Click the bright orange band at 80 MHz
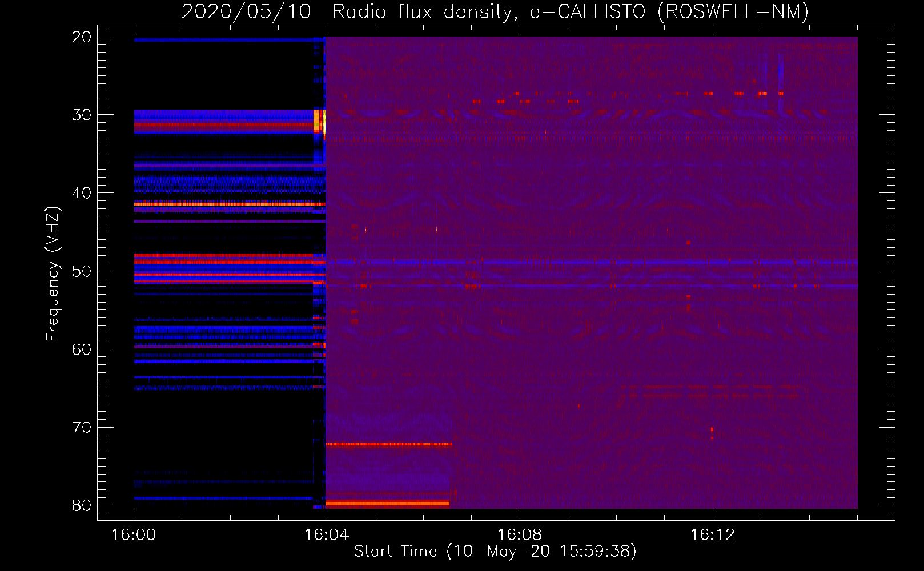Viewport: 924px width, 571px height. [387, 504]
